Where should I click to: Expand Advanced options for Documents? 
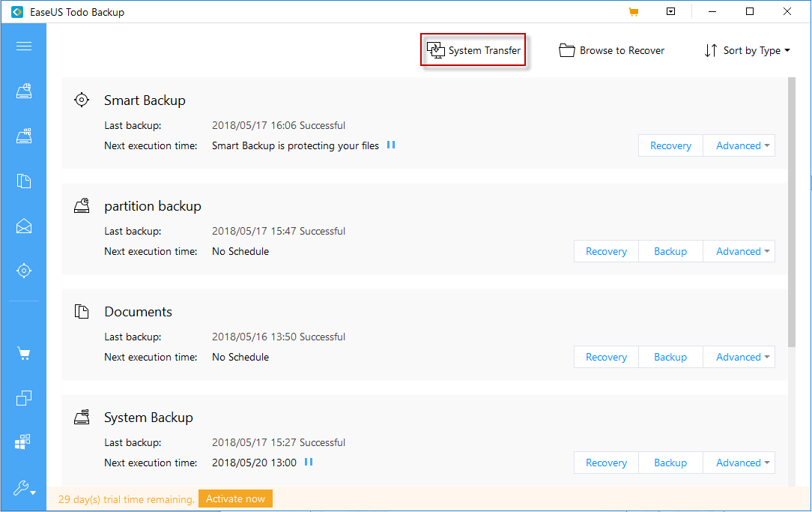point(739,357)
